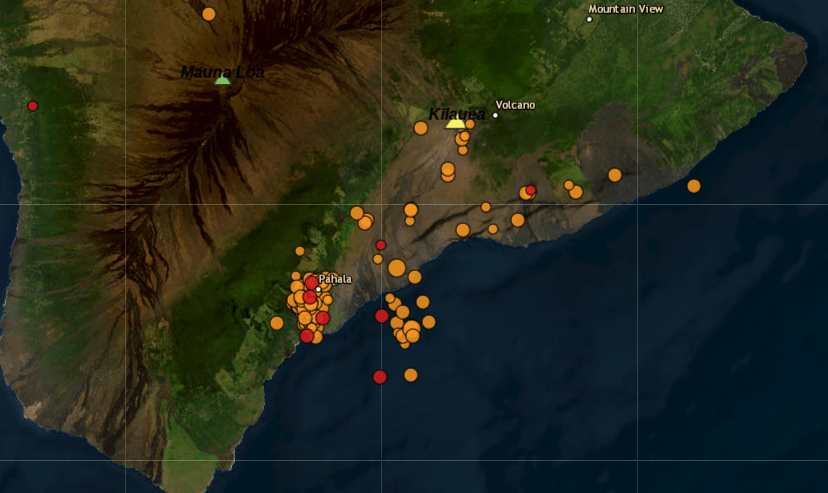Click the "Volcano" town label
The image size is (828, 493).
(515, 105)
